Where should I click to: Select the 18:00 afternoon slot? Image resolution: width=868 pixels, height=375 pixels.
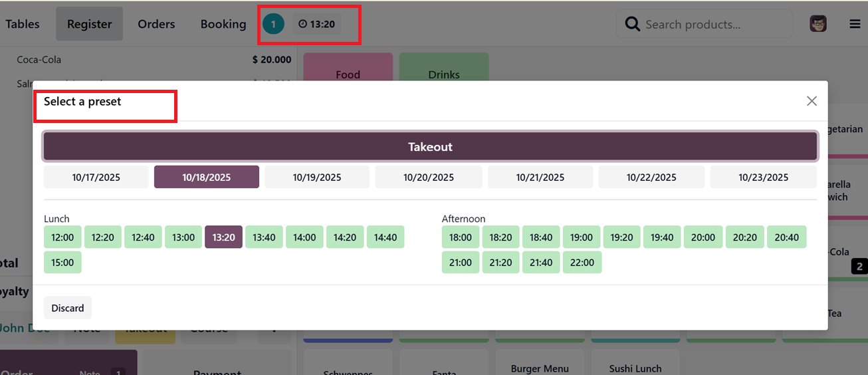point(460,237)
